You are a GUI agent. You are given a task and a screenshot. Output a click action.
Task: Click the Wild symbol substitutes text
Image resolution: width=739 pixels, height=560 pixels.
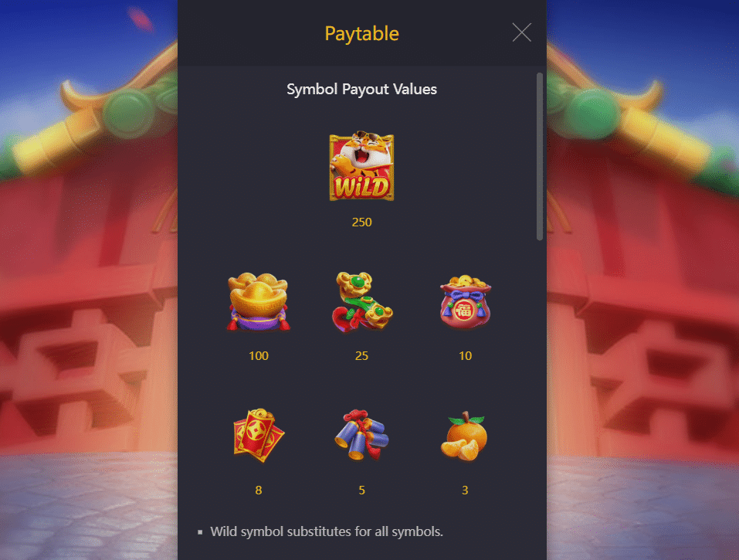point(326,531)
